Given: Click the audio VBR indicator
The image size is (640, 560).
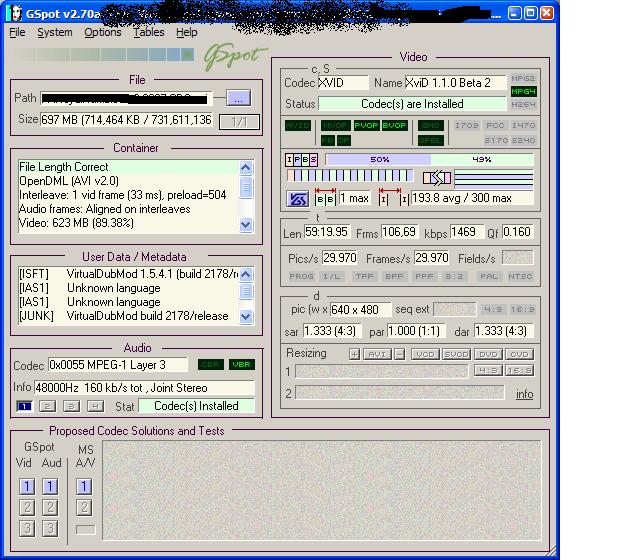Looking at the screenshot, I should [x=242, y=364].
